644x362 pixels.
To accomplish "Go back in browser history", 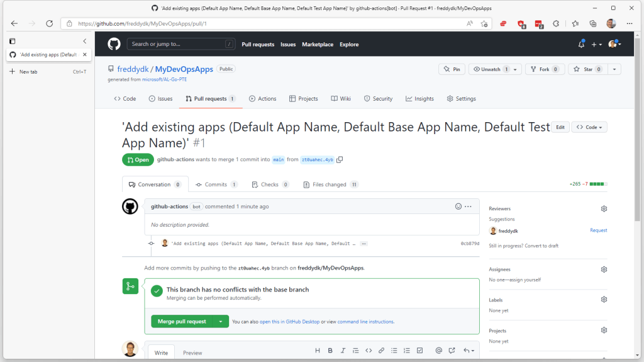I will click(x=14, y=23).
